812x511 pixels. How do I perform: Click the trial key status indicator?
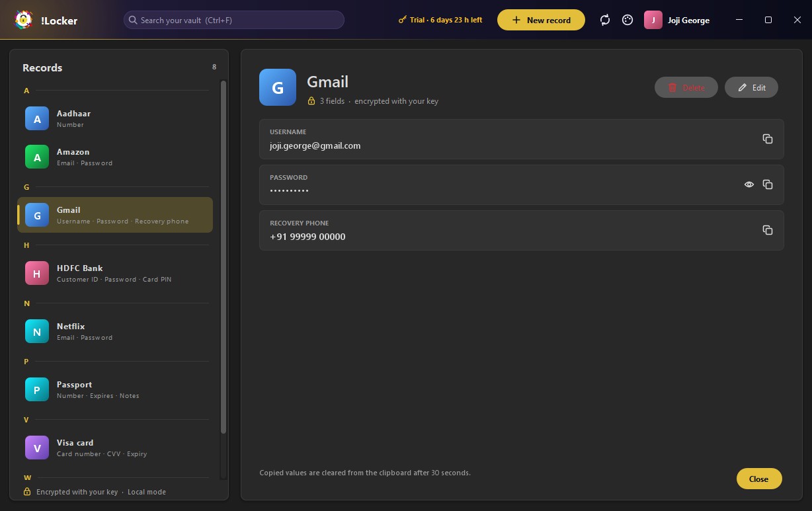440,20
